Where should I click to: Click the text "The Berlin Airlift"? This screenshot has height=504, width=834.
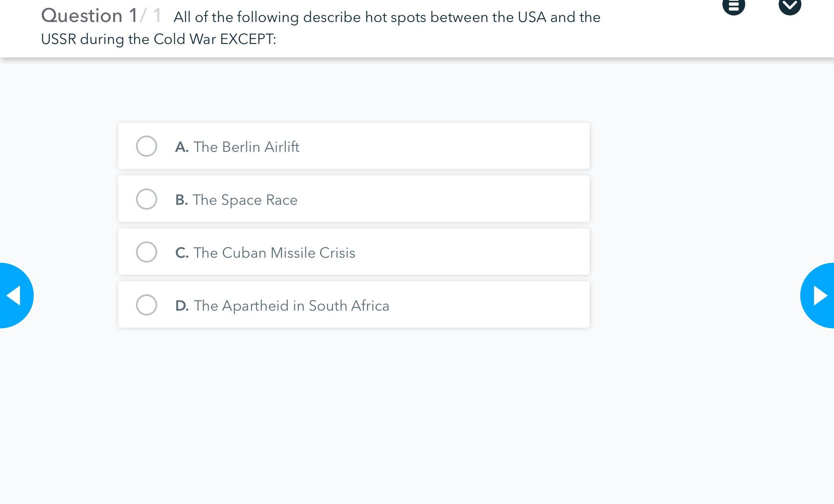(x=246, y=147)
